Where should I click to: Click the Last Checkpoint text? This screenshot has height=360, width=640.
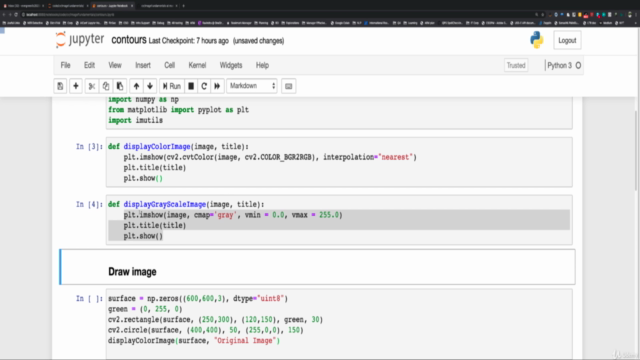(189, 41)
